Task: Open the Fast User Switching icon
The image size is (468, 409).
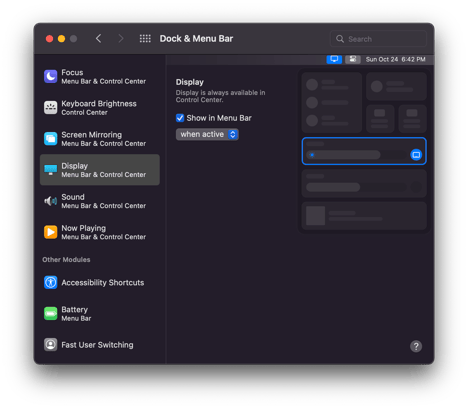Action: pyautogui.click(x=51, y=345)
